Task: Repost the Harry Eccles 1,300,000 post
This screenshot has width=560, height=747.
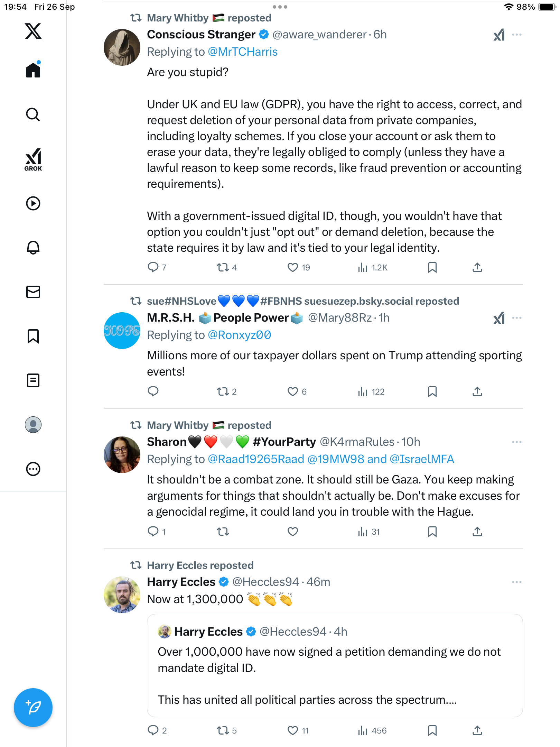Action: 223,730
